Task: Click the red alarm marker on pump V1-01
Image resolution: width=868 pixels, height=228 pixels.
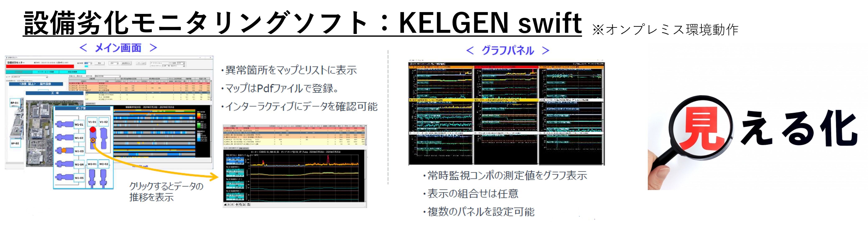Action: (x=93, y=130)
